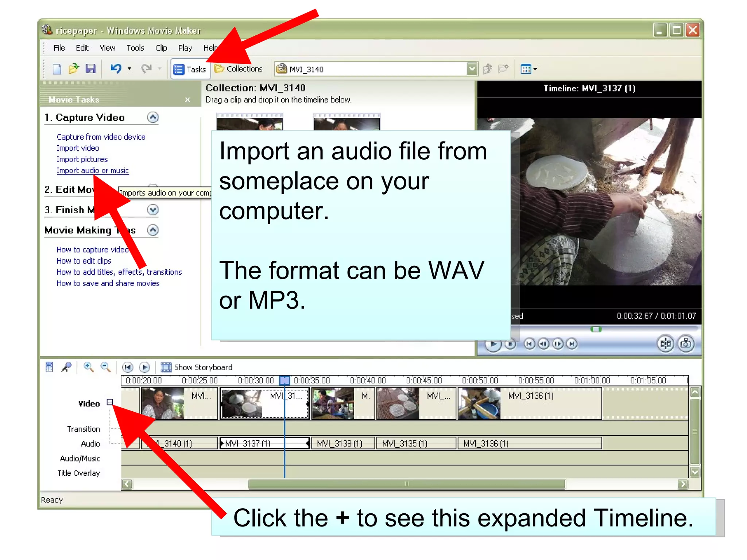Viewport: 747px width, 560px height.
Task: Play the preview monitor video
Action: pos(493,343)
